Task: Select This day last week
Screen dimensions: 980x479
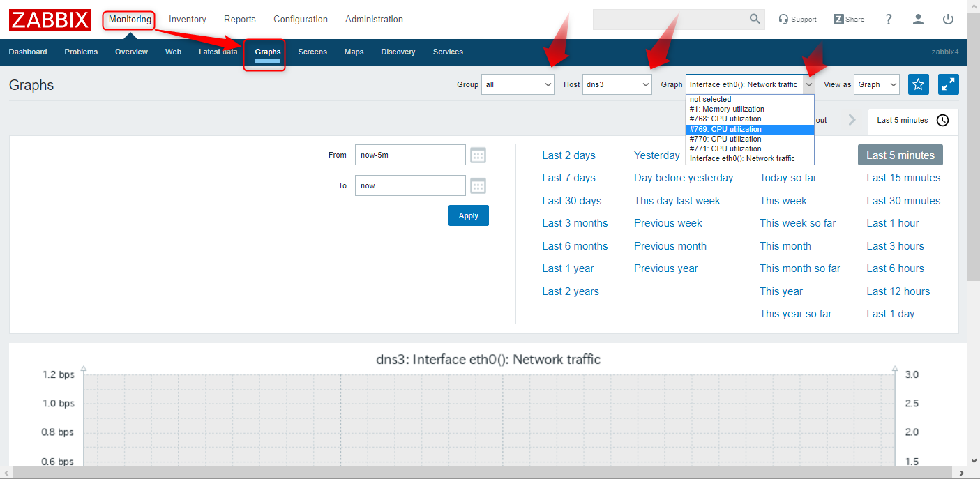Action: pos(677,201)
